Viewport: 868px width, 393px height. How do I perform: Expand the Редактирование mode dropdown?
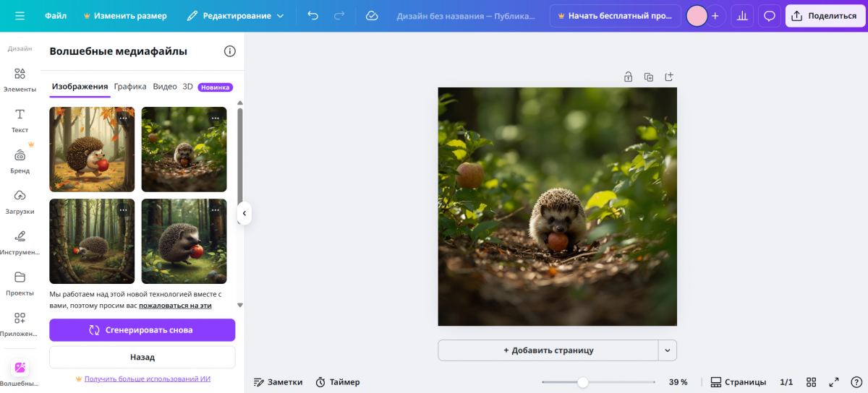click(x=235, y=16)
